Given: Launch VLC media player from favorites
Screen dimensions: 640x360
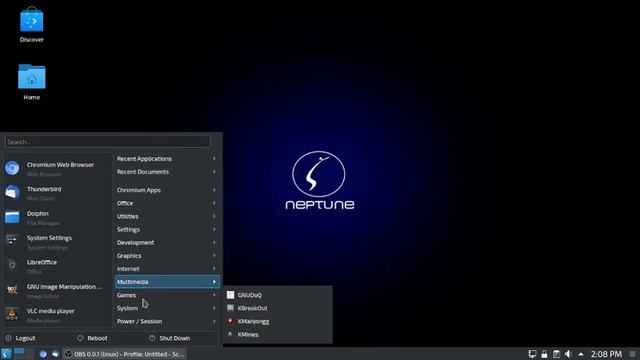Looking at the screenshot, I should tap(57, 315).
